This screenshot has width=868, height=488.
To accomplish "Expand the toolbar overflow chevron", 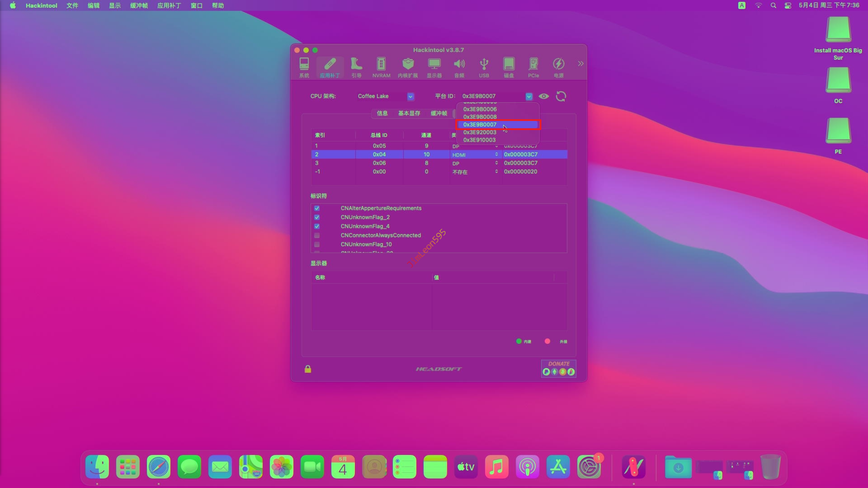I will (580, 64).
